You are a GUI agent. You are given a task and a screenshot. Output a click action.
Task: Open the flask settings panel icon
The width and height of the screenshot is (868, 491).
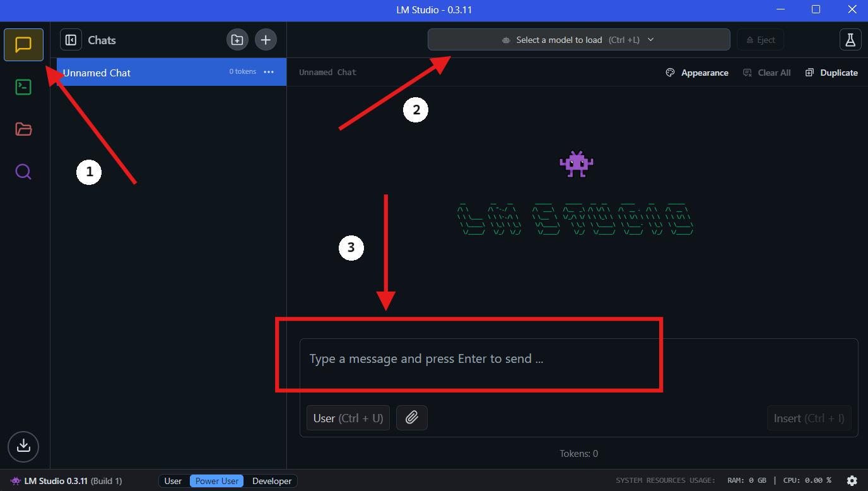[850, 40]
